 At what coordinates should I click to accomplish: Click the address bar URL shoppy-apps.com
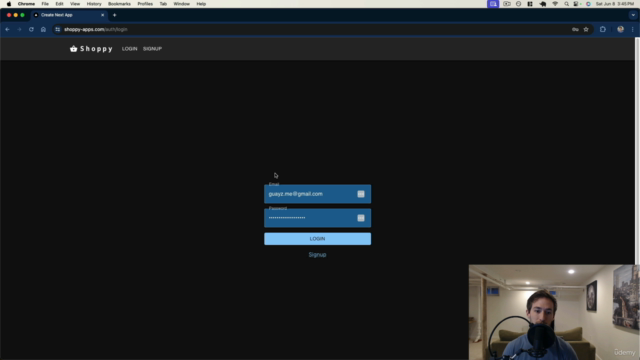(96, 29)
